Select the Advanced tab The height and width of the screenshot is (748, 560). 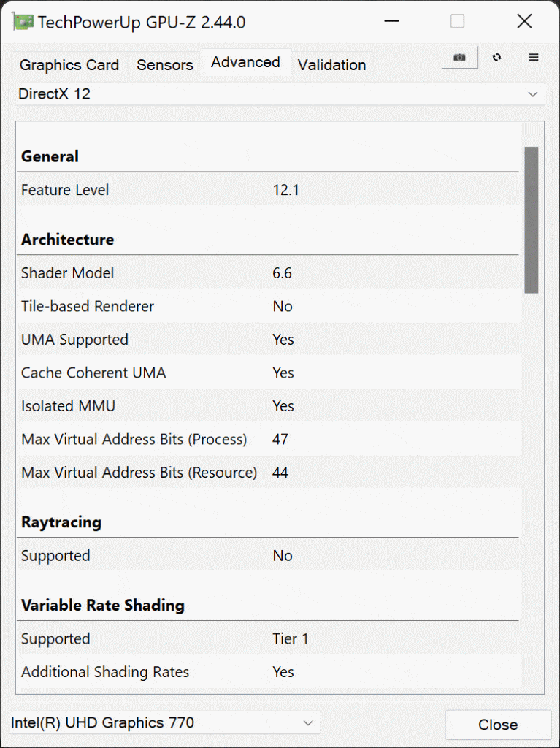[x=245, y=63]
